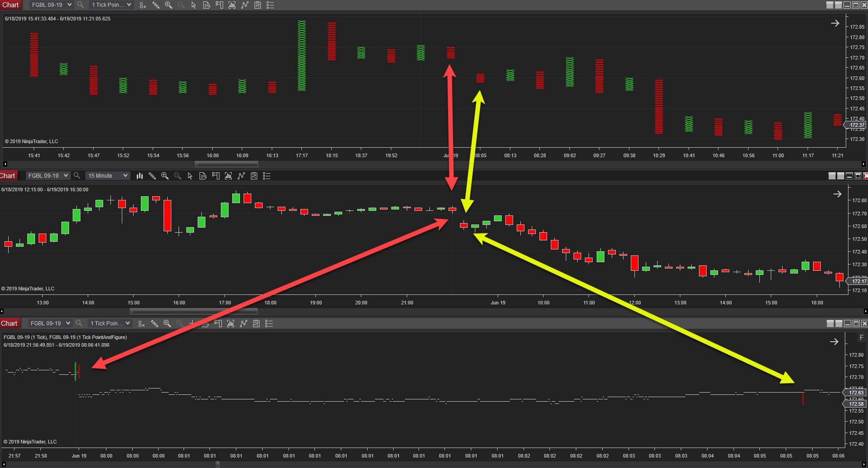Zoom in on the bottom chart

(167, 324)
